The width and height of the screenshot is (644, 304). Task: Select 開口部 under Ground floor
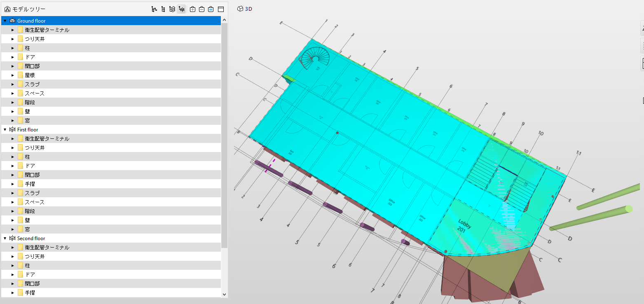(111, 66)
